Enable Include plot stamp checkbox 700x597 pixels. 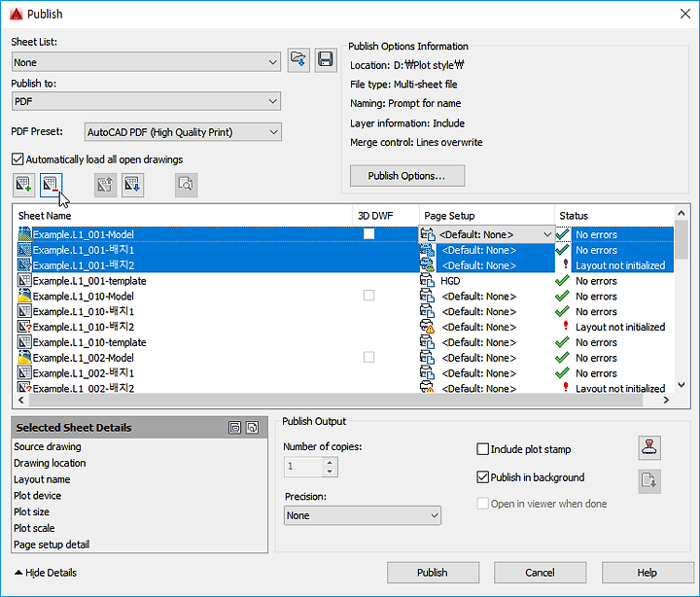pos(482,449)
